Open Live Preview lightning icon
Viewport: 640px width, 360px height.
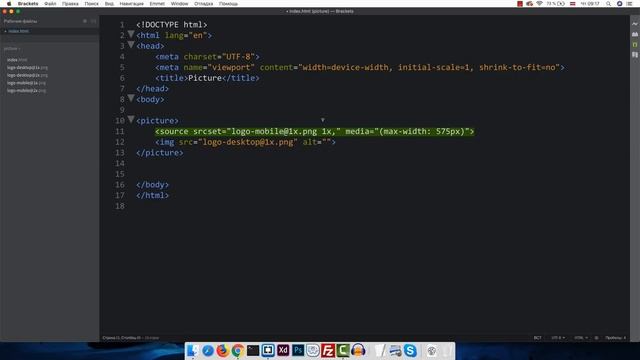pyautogui.click(x=635, y=24)
